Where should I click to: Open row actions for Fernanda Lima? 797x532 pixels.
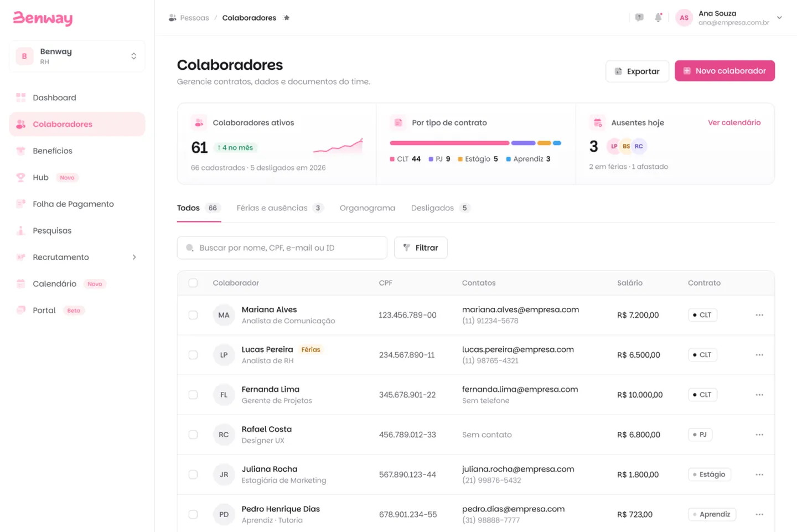coord(759,395)
